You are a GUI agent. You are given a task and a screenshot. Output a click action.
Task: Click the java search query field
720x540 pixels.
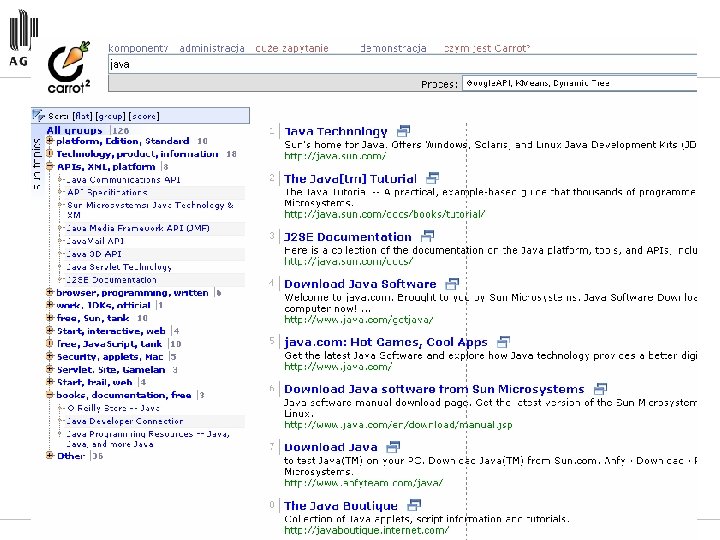pyautogui.click(x=402, y=64)
